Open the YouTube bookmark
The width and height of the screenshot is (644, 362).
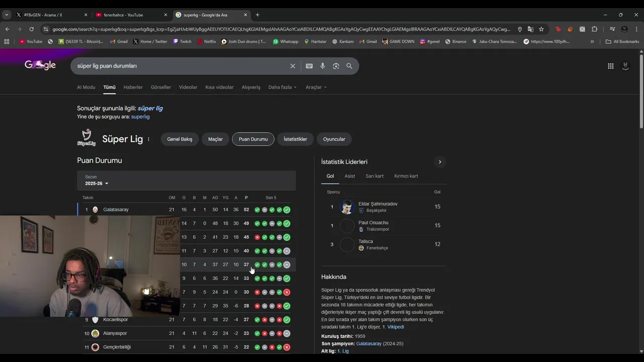click(31, 42)
